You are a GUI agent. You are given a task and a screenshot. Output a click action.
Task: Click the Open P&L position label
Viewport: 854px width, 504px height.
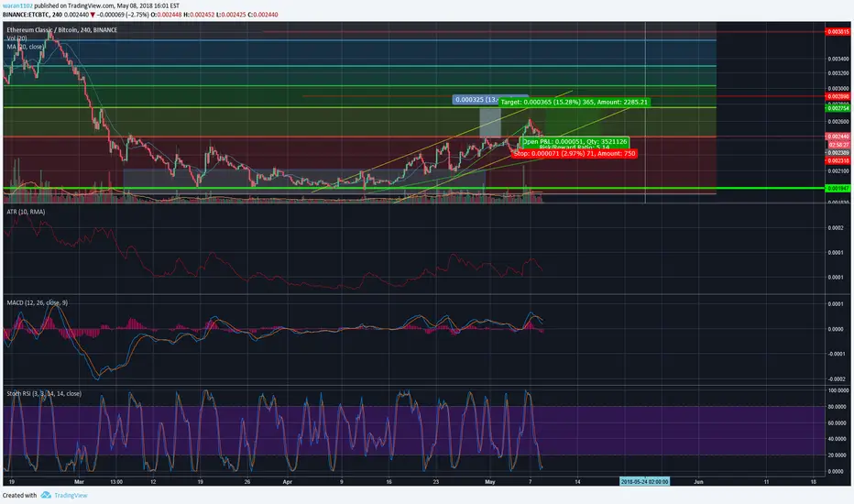(575, 142)
